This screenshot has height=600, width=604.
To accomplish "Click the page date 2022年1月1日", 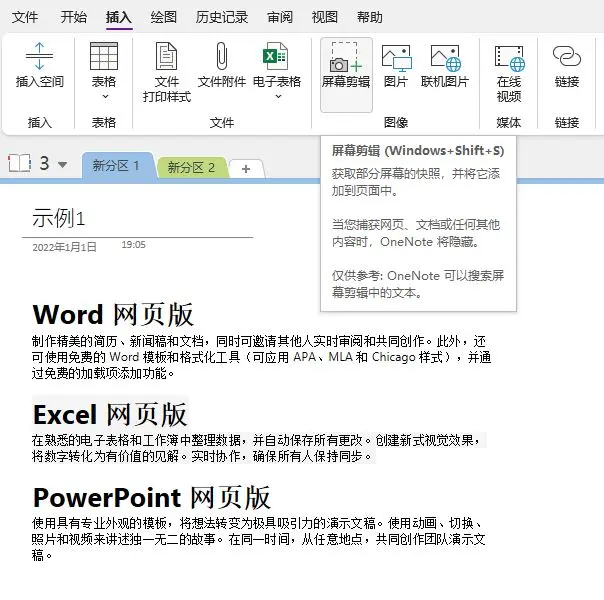I will 64,247.
